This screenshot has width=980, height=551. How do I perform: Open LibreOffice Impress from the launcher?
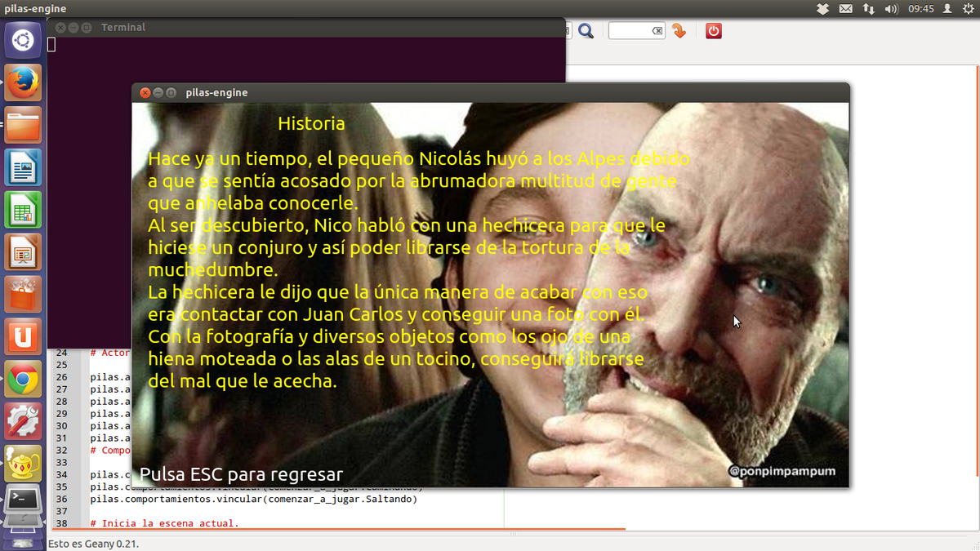point(23,252)
